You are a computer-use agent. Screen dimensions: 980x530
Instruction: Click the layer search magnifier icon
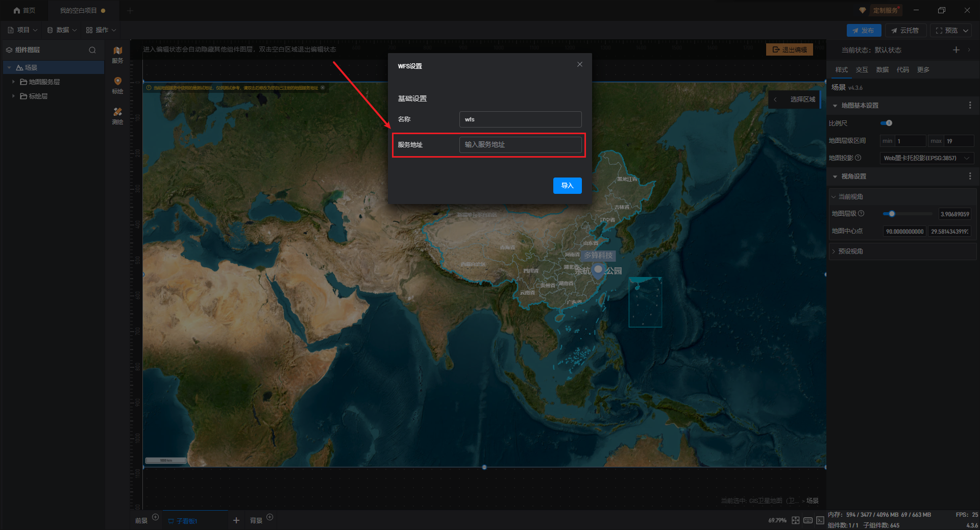click(92, 50)
